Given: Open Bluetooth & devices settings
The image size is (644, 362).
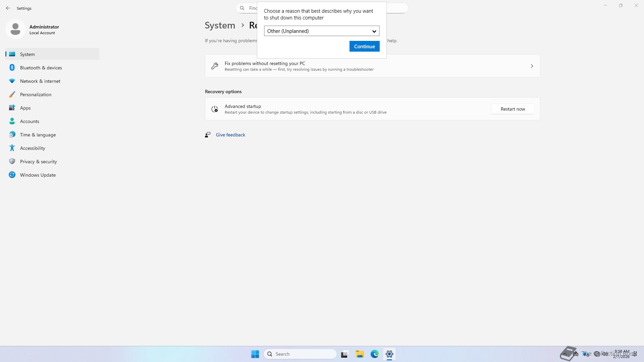Looking at the screenshot, I should point(41,68).
